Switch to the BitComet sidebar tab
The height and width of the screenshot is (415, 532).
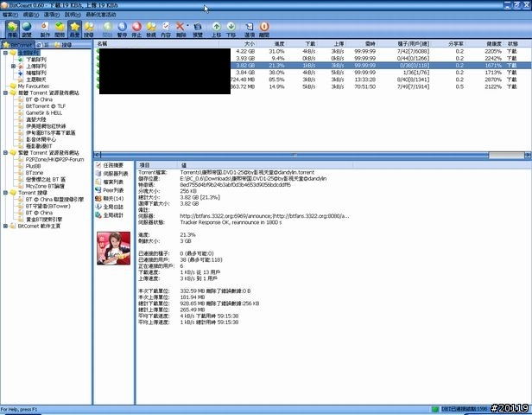tap(17, 45)
